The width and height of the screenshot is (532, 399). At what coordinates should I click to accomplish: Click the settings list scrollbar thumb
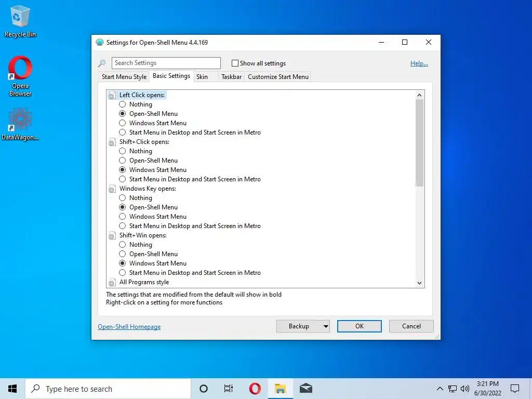419,143
